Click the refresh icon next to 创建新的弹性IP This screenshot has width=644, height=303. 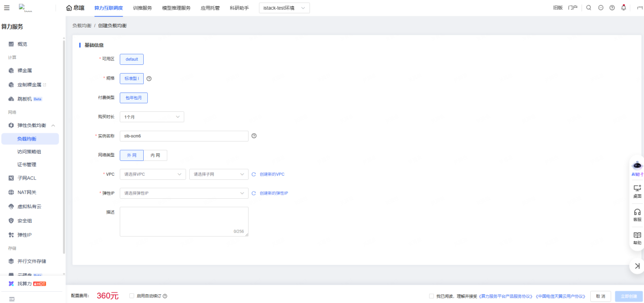[253, 193]
